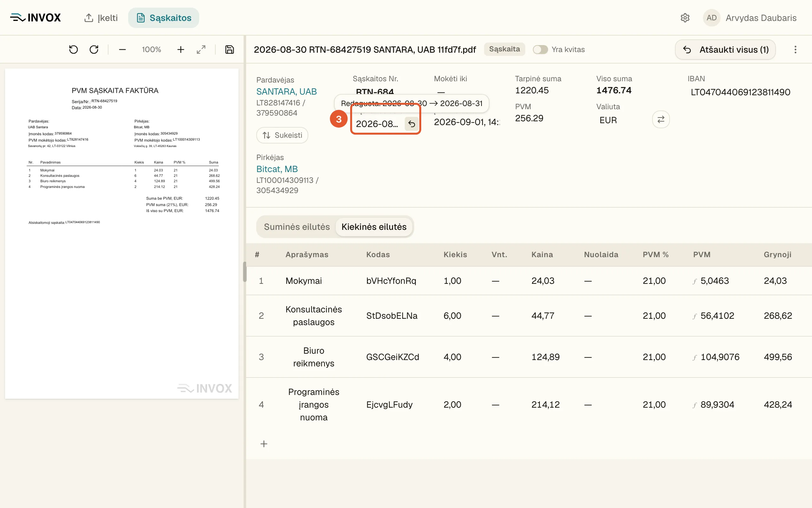The image size is (812, 508).
Task: Rotate document clockwise
Action: (x=94, y=50)
